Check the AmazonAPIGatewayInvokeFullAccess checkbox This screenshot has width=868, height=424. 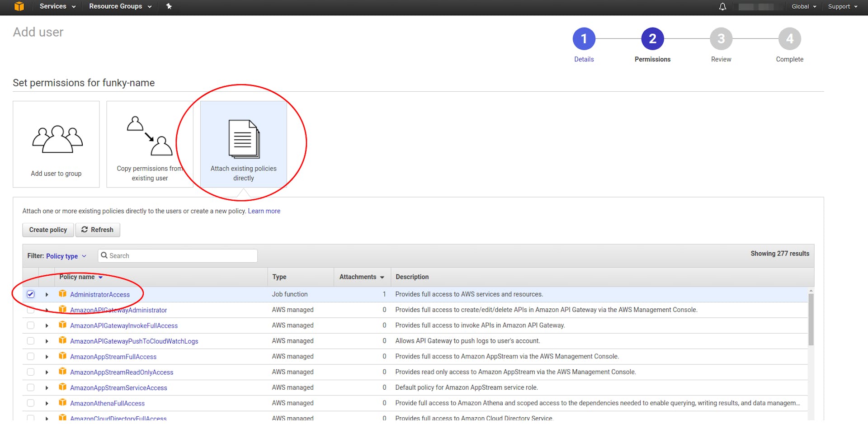31,325
